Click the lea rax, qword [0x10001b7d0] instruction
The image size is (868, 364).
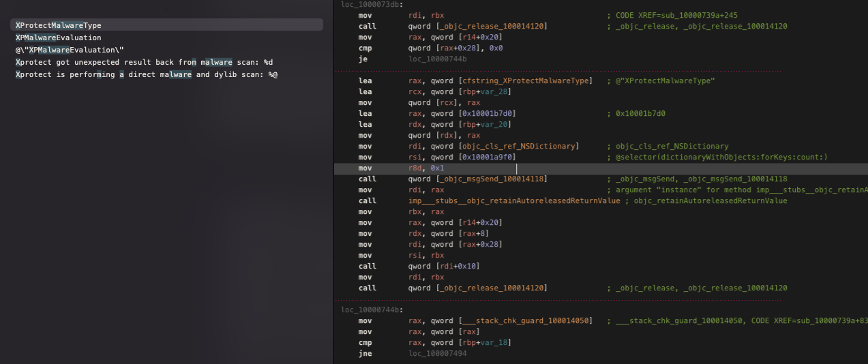[x=437, y=113]
